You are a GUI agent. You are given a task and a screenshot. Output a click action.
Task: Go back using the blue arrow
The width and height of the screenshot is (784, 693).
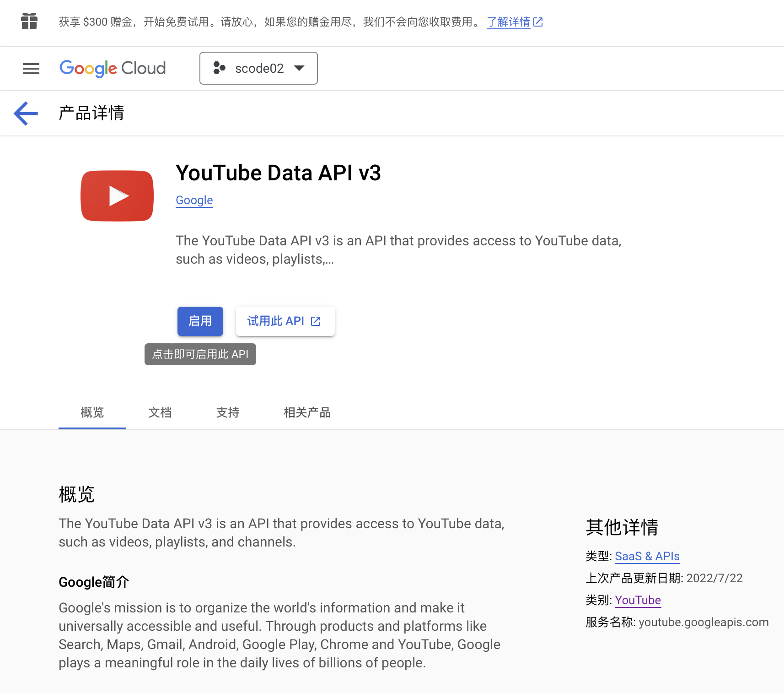[x=26, y=113]
